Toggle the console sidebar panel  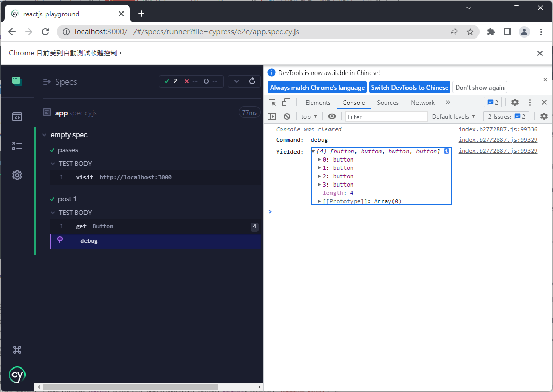click(272, 117)
